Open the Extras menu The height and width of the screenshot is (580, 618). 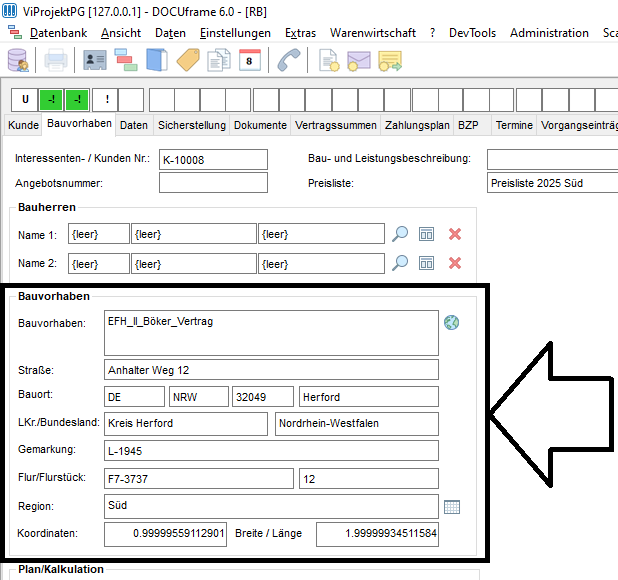pos(300,33)
